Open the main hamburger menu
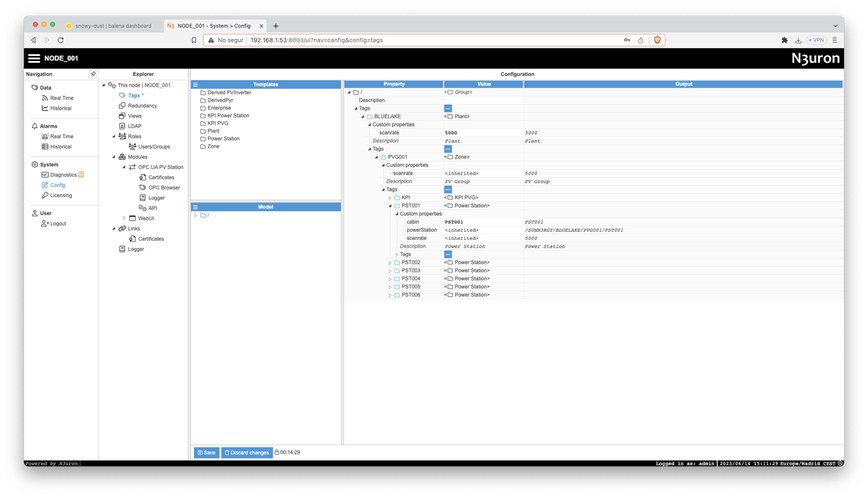Image resolution: width=868 pixels, height=498 pixels. (34, 58)
